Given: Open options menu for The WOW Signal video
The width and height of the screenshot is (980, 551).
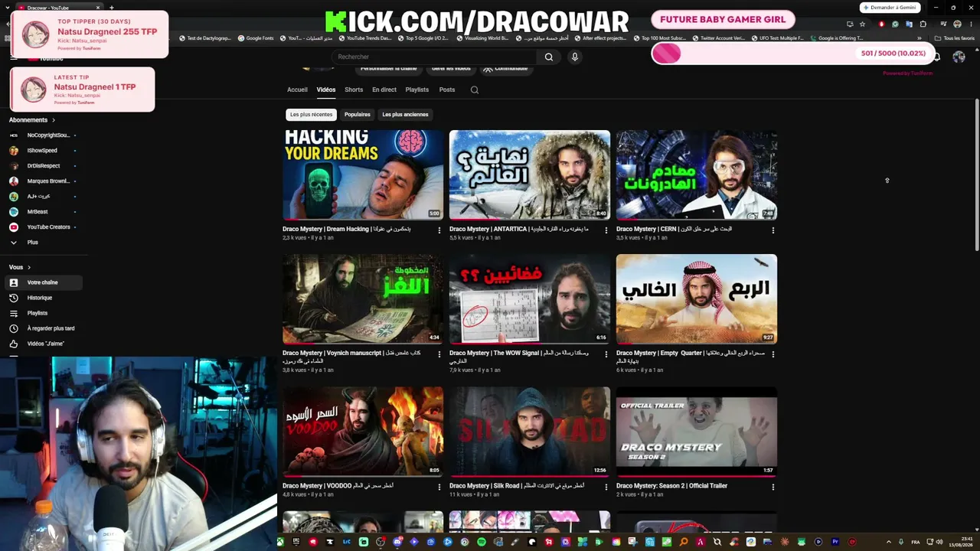Looking at the screenshot, I should coord(606,354).
